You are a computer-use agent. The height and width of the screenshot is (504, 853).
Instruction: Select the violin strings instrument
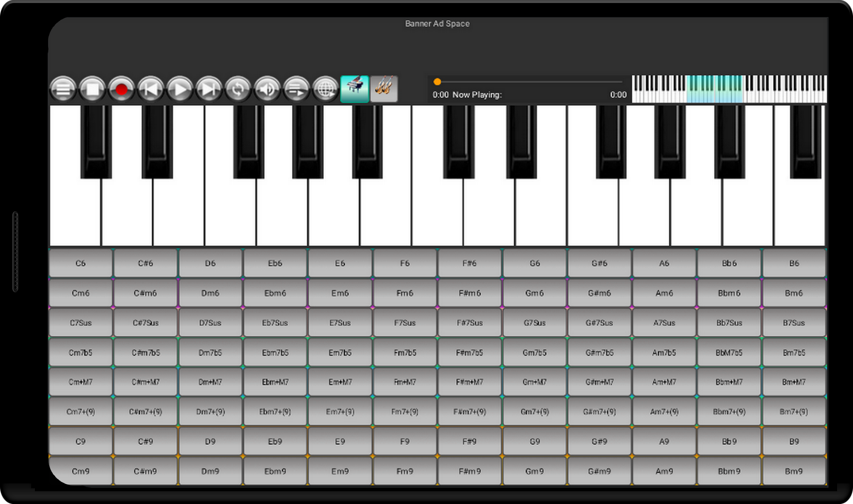coord(384,89)
